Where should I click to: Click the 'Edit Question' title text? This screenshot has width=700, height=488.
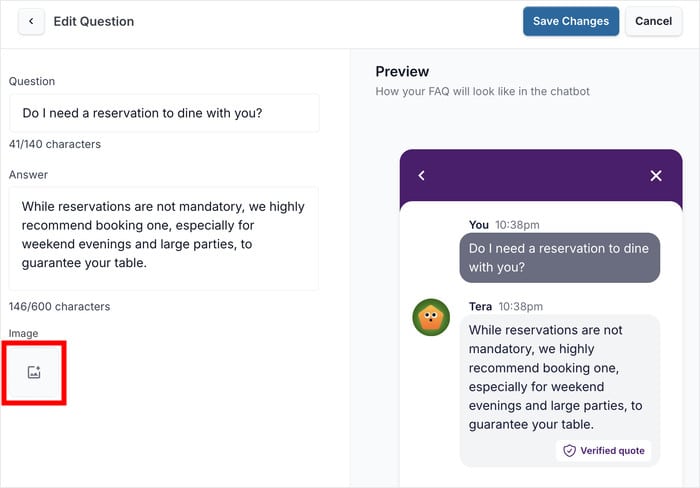coord(94,21)
